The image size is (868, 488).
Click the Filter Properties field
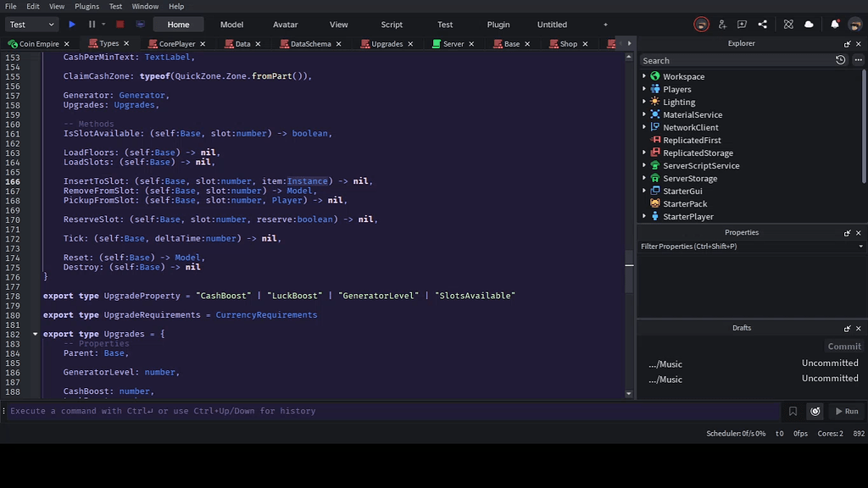[x=748, y=247]
